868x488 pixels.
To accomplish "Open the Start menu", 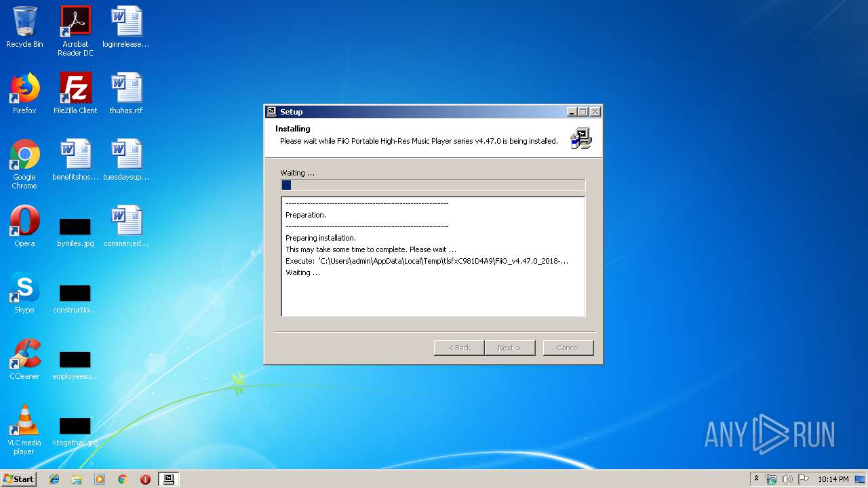I will pyautogui.click(x=18, y=479).
